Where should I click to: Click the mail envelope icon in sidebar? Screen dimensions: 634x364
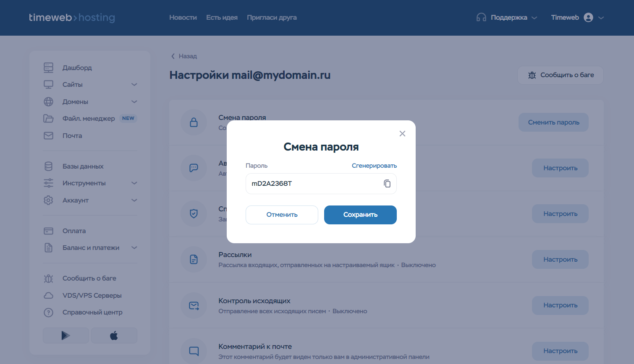coord(49,136)
